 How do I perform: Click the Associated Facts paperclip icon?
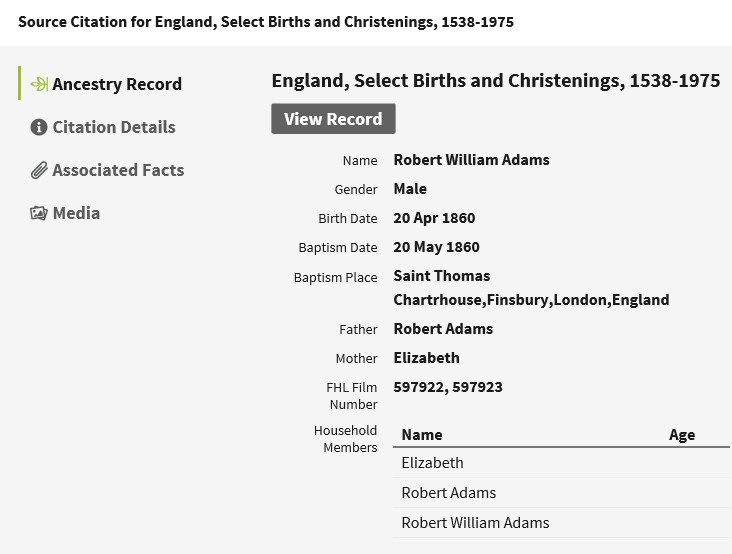pos(39,170)
